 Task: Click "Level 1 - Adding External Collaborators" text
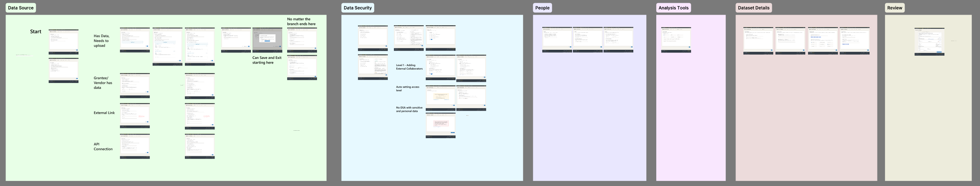coord(409,67)
